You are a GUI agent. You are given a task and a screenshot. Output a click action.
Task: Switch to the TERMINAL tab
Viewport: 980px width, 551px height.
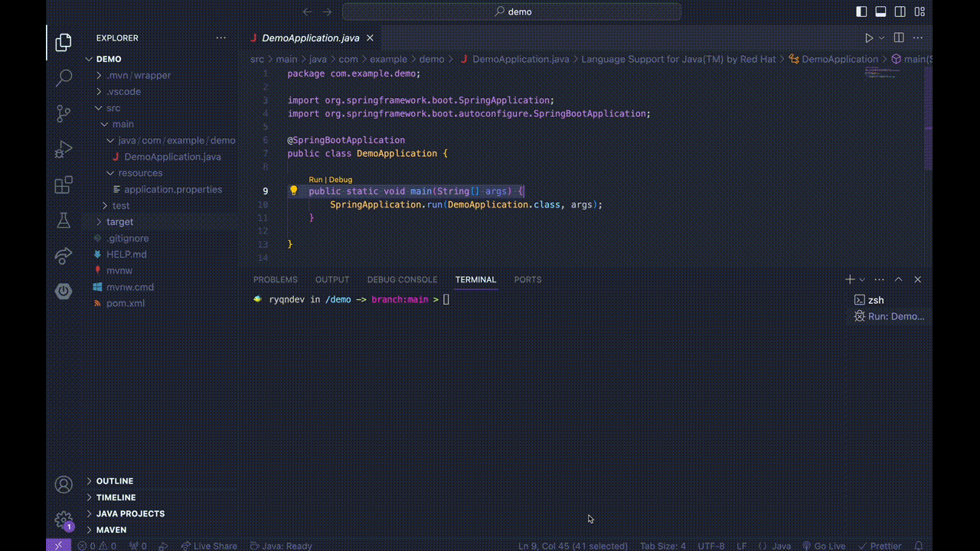(x=475, y=279)
